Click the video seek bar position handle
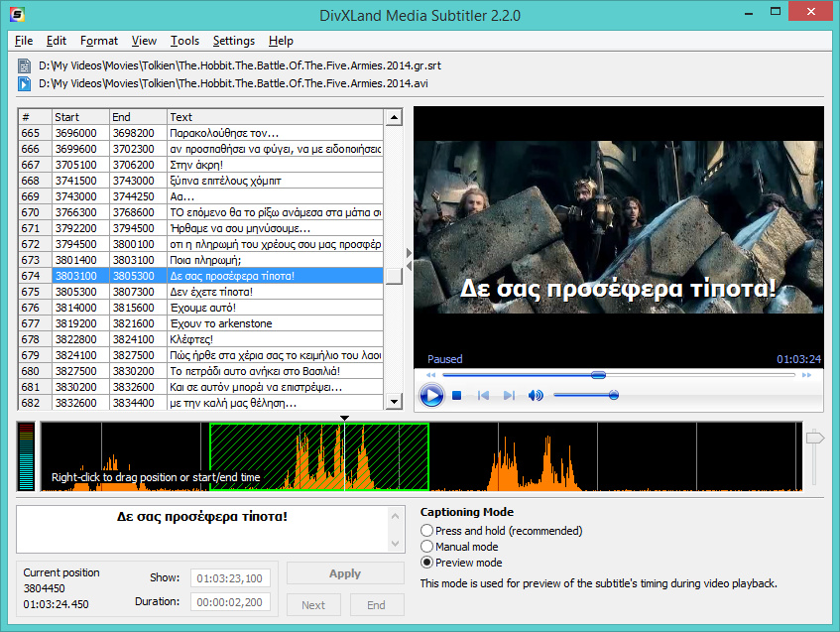 (598, 375)
